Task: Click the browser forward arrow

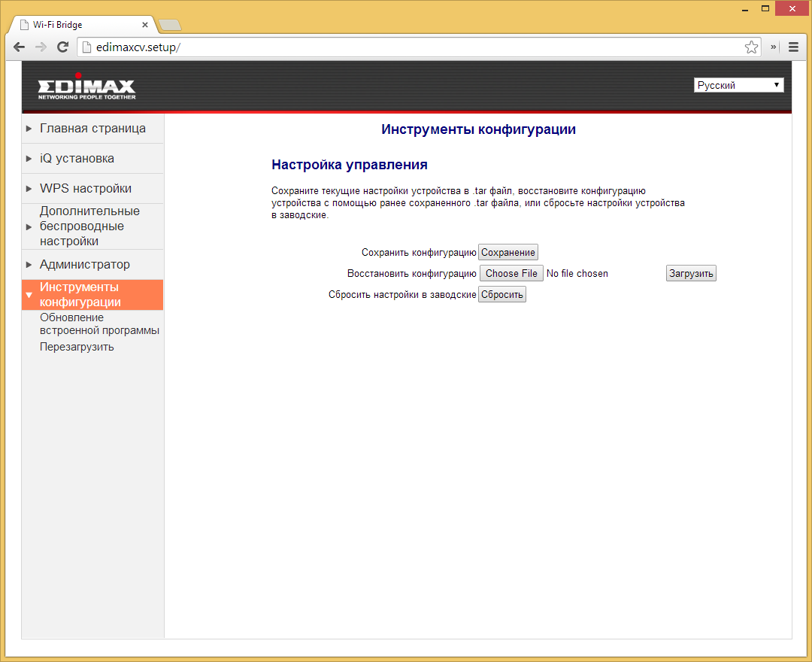Action: tap(41, 47)
